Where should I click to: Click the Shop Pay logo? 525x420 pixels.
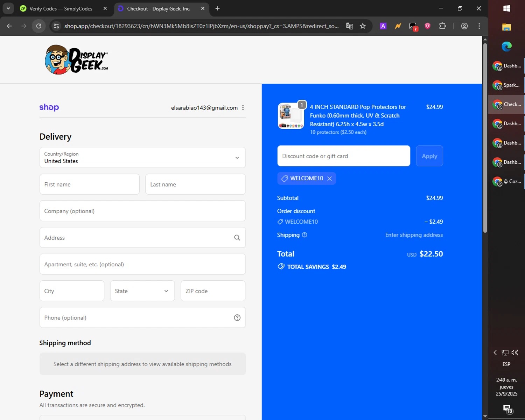[x=49, y=107]
